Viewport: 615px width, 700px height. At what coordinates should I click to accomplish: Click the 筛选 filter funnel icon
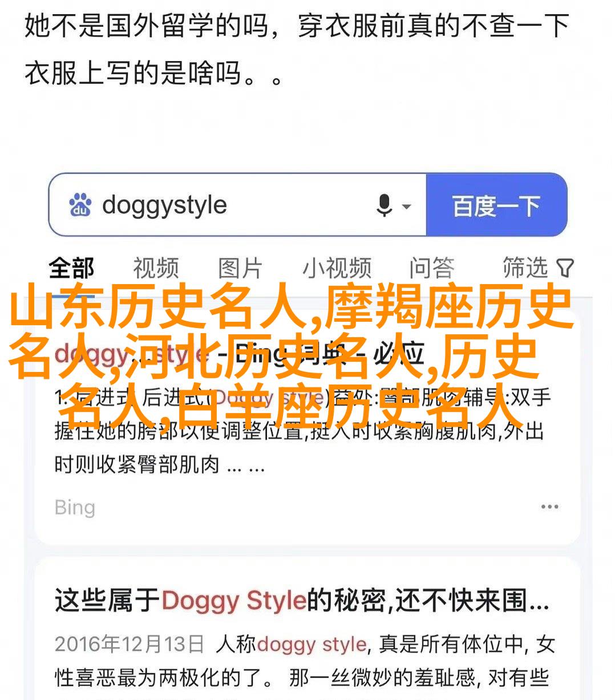565,268
